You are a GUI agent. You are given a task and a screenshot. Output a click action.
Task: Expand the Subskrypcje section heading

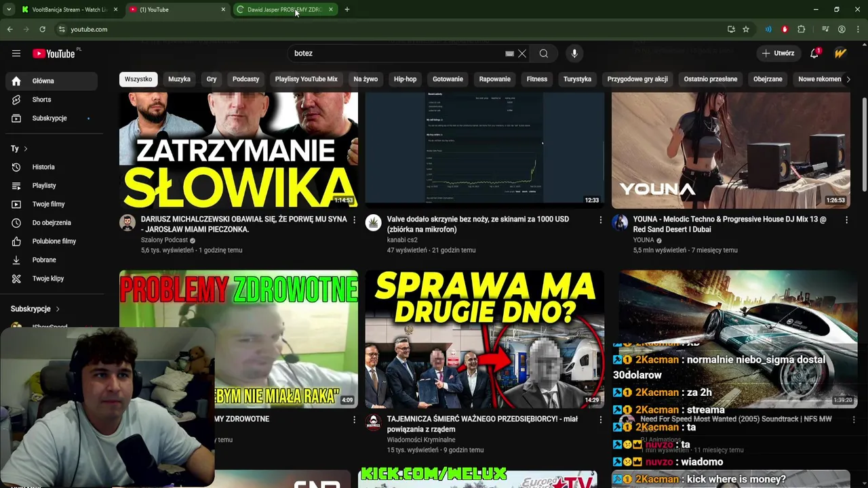(35, 309)
